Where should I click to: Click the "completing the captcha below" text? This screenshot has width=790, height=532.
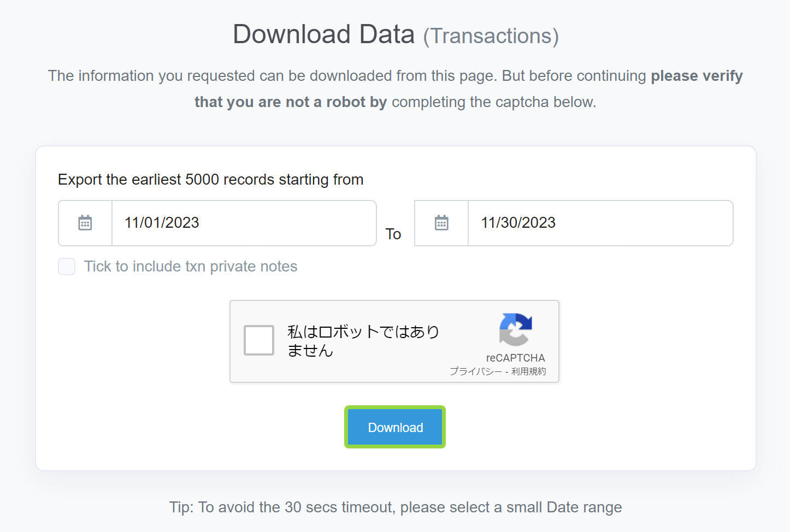pos(493,102)
